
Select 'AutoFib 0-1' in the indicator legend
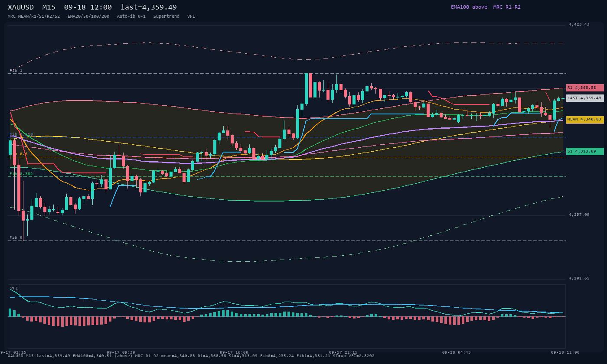click(x=131, y=16)
